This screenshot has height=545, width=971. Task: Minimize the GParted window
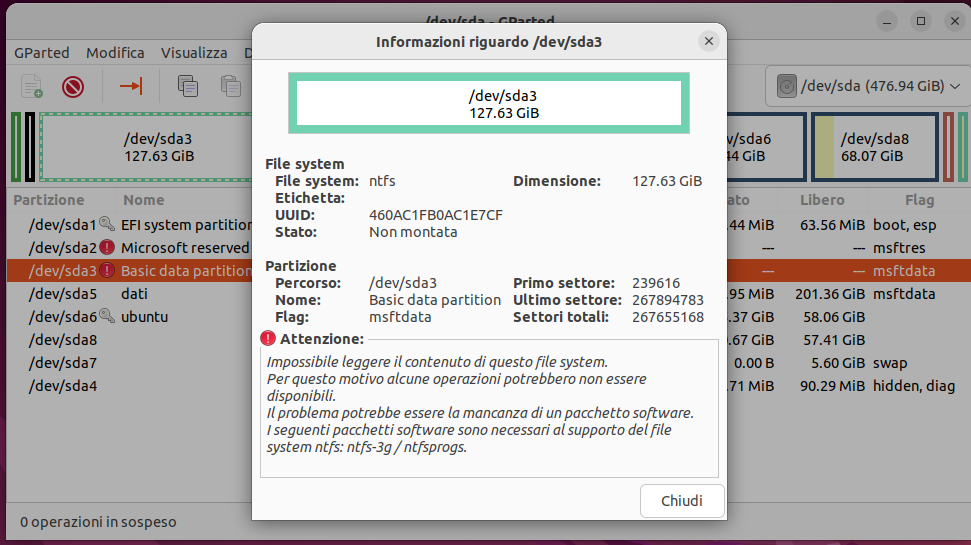point(887,21)
